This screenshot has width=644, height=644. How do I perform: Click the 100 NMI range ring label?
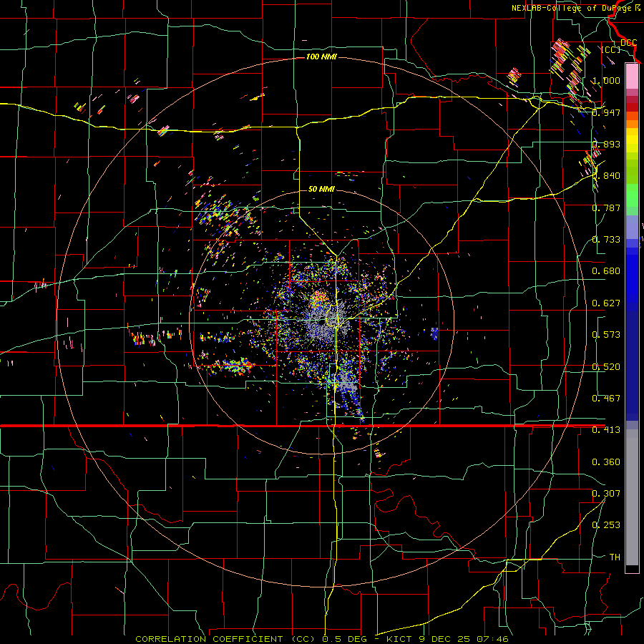point(321,57)
